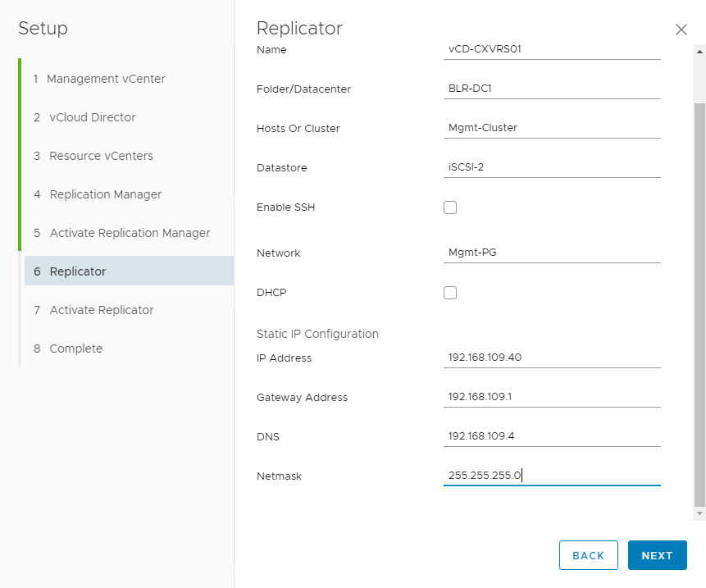Focus the Folder/Datacenter field
Screen dimensions: 706x588
[551, 89]
